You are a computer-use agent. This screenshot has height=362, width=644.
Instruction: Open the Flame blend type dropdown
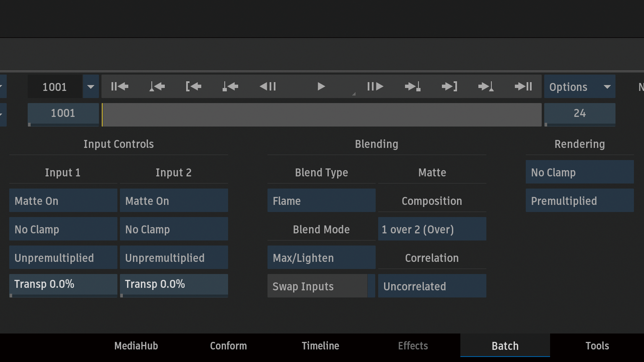click(x=322, y=201)
